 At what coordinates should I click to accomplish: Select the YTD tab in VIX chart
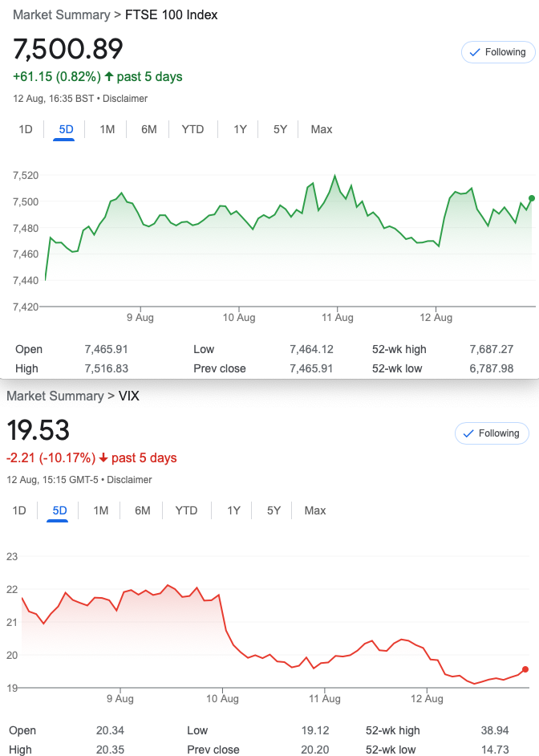(x=186, y=510)
